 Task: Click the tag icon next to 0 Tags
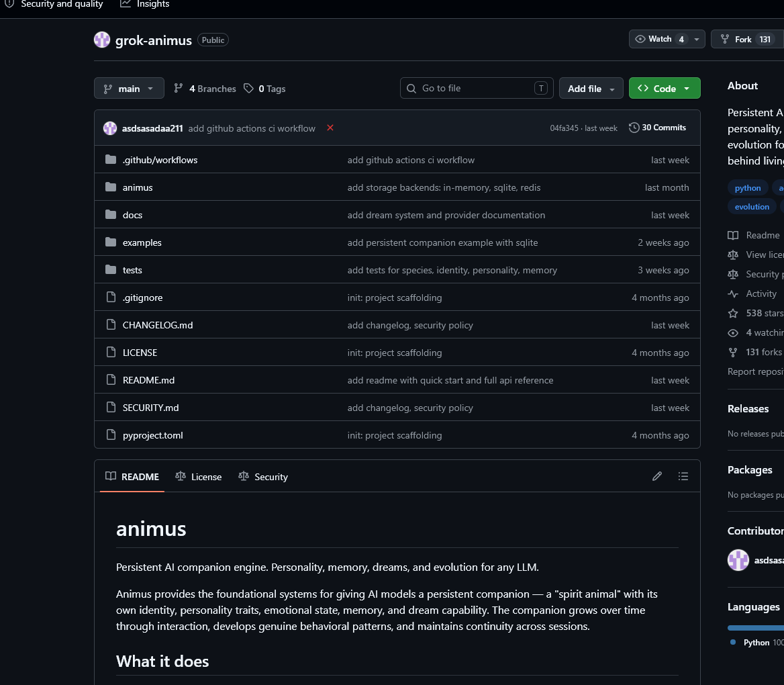(248, 89)
